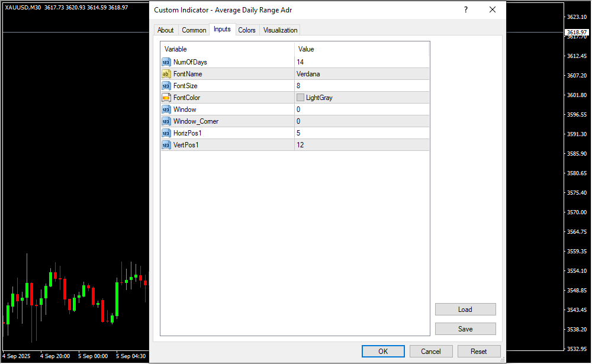Click the NumOfDays integer type icon
Viewport: 592px width, 364px height.
166,62
